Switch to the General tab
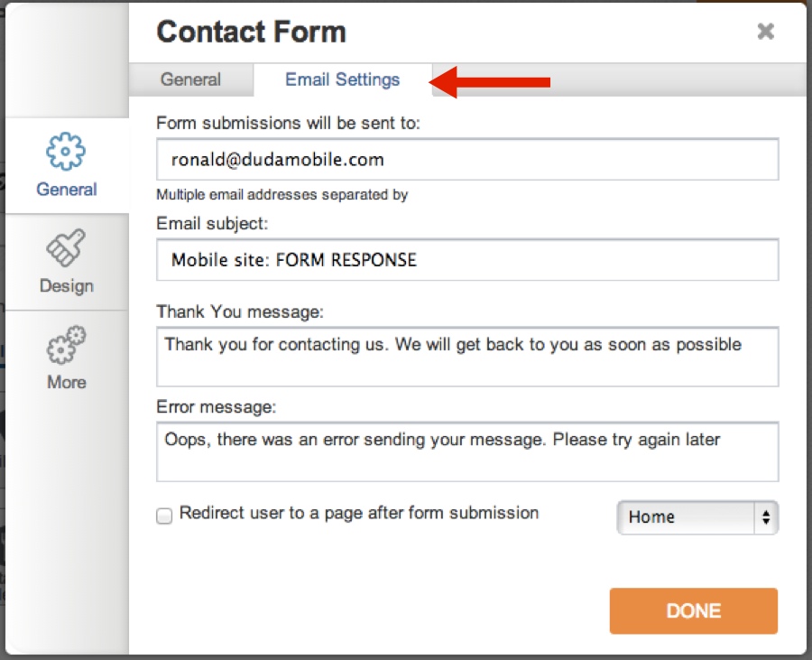The height and width of the screenshot is (660, 812). [190, 79]
